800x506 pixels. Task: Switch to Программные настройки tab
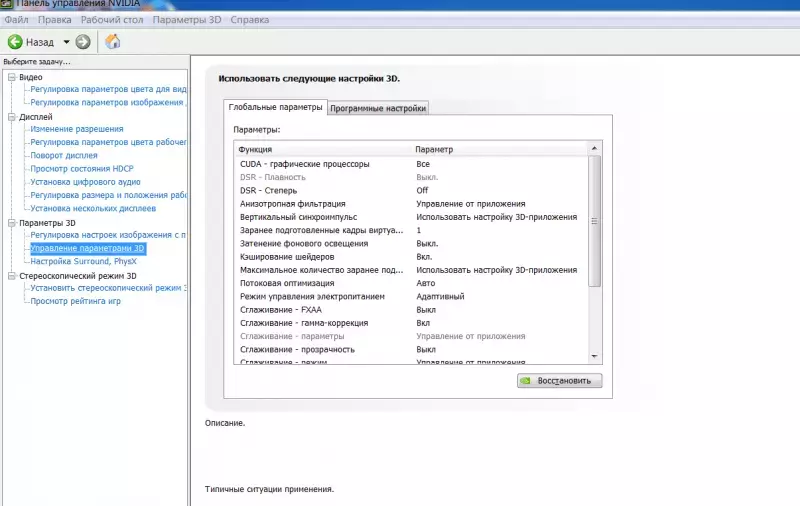pos(378,108)
